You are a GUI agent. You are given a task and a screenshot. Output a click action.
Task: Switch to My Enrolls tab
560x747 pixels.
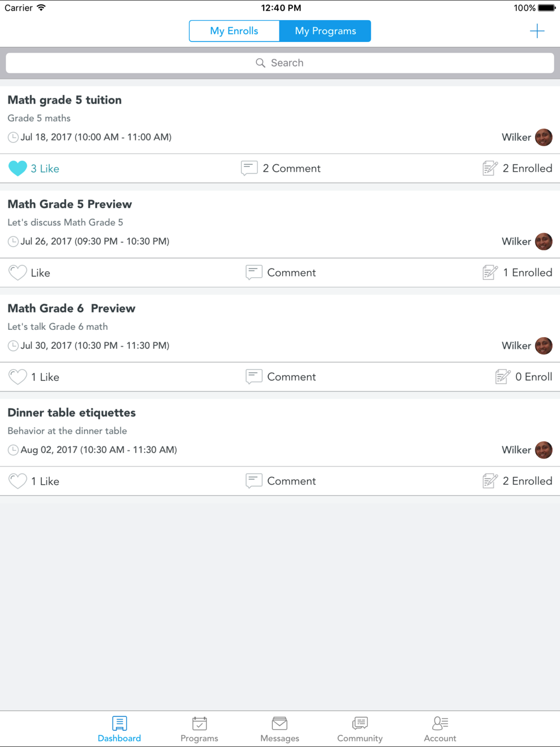click(234, 31)
